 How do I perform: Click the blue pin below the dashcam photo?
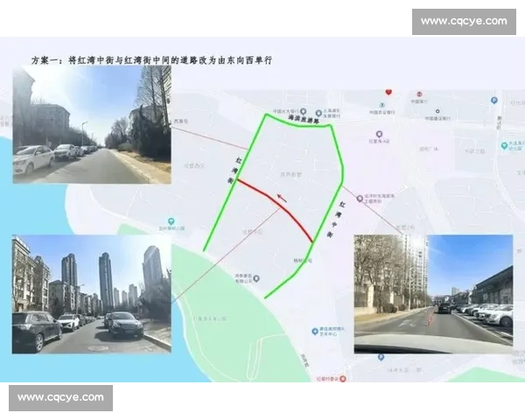pyautogui.click(x=381, y=357)
